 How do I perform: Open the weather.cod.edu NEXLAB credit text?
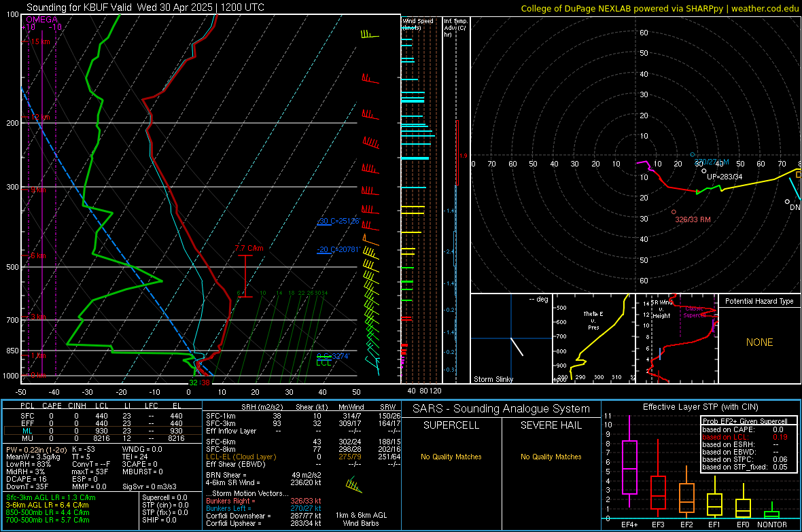coord(659,8)
